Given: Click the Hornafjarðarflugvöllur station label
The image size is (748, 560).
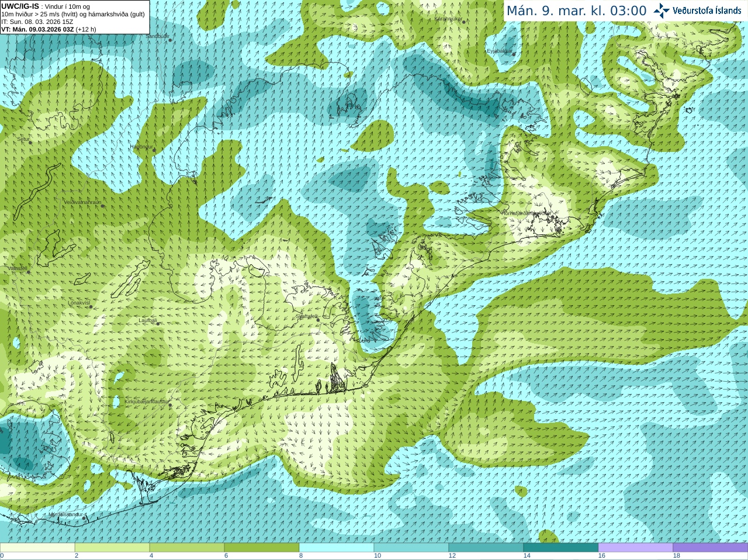Looking at the screenshot, I should pyautogui.click(x=525, y=213).
